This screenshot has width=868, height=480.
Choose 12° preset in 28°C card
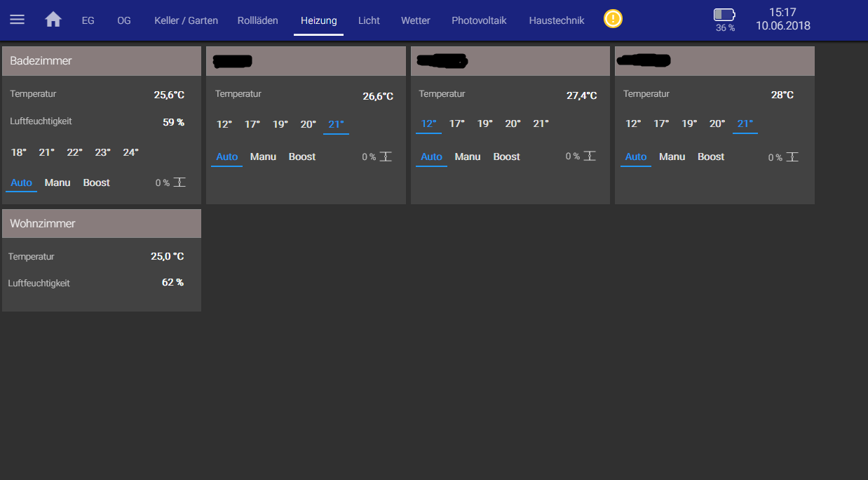[x=633, y=124]
